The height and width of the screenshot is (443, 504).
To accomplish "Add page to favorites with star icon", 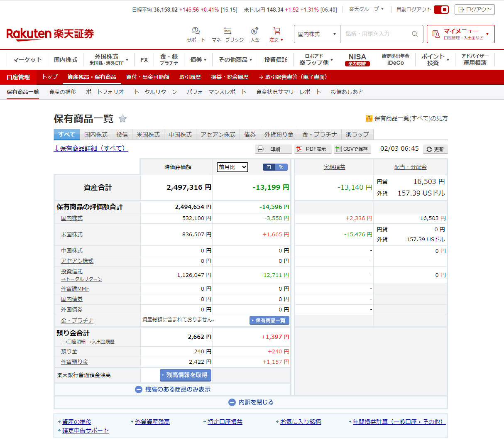I will pyautogui.click(x=122, y=119).
